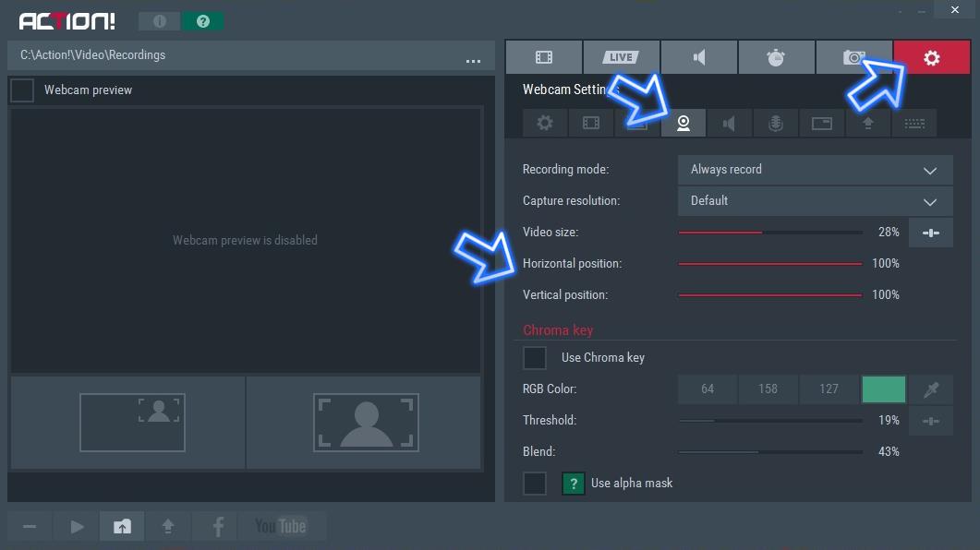Click the green chroma key color swatch

[883, 389]
